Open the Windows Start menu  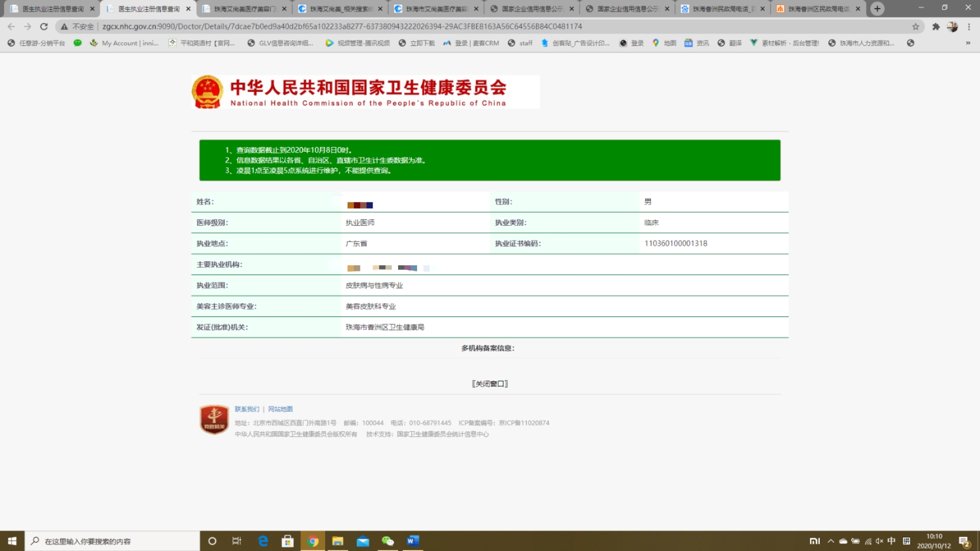12,541
